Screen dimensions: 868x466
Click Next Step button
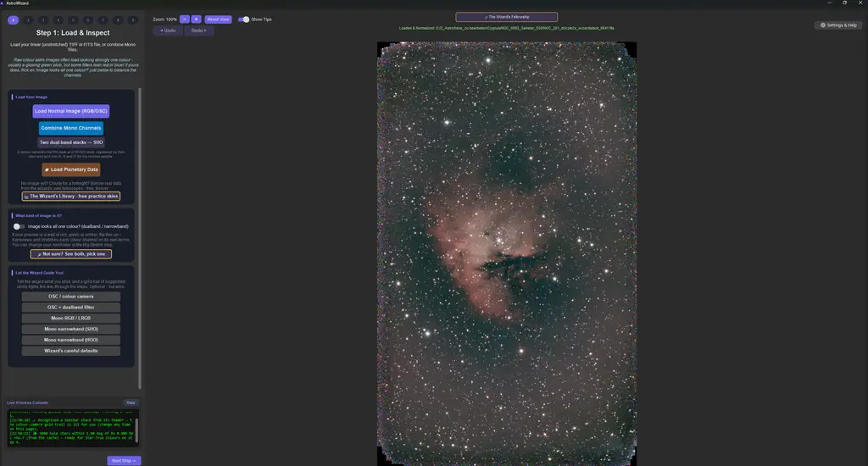124,460
